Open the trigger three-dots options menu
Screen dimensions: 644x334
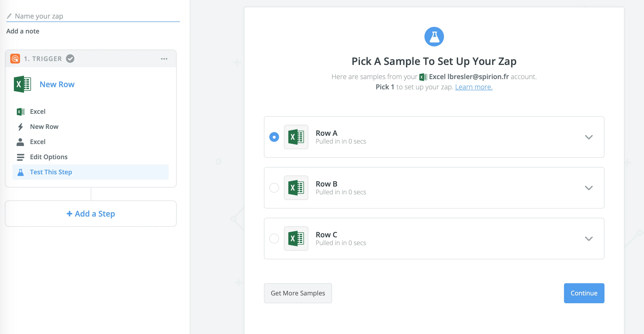click(164, 59)
